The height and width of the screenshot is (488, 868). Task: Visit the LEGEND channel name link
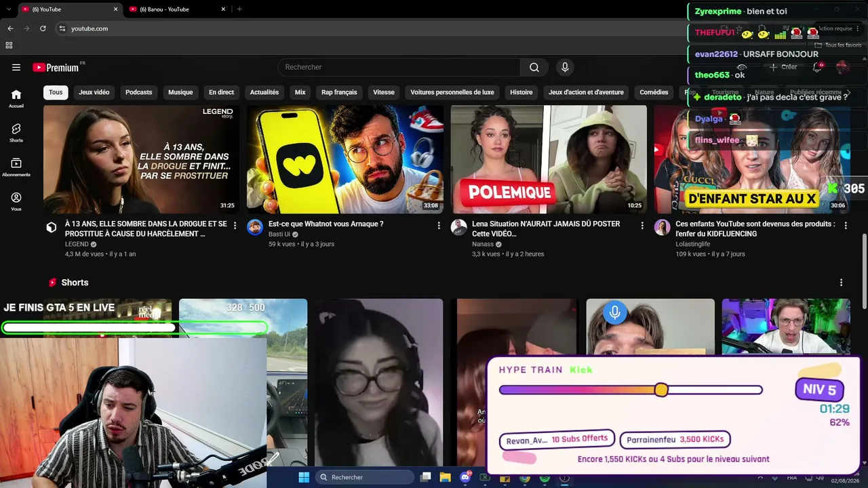click(77, 244)
